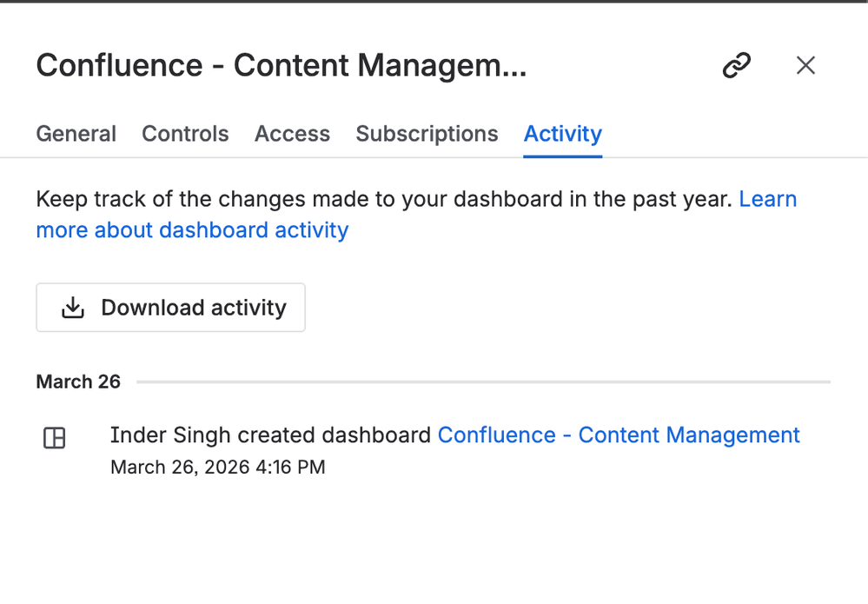The width and height of the screenshot is (868, 604).
Task: Switch to the General tab
Action: tap(76, 134)
